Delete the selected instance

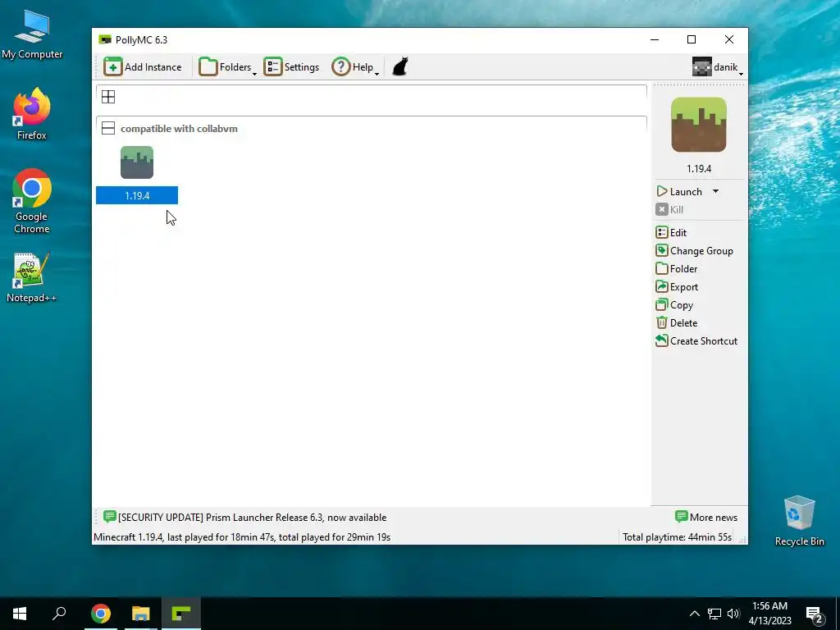(677, 323)
